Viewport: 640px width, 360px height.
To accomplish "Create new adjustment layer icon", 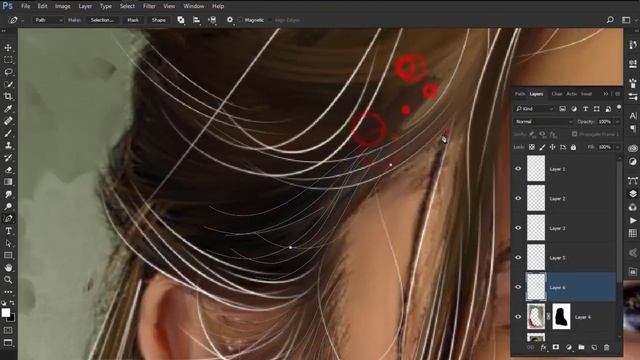I will [569, 347].
